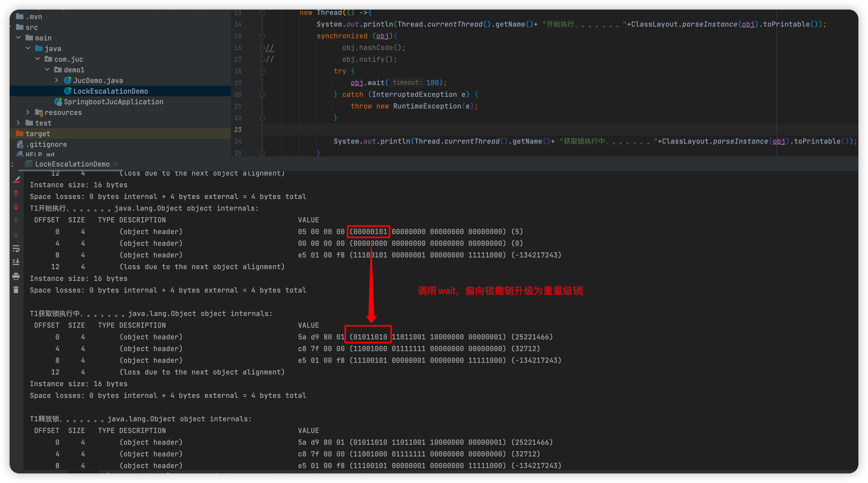Screen dimensions: 868x483
Task: Click the catch (InterruptedException e) text
Action: click(x=405, y=95)
